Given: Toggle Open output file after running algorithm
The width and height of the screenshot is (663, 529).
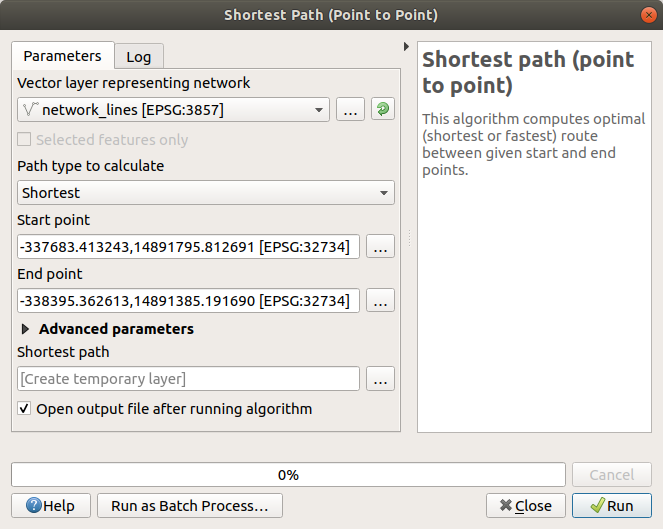Looking at the screenshot, I should pos(24,409).
